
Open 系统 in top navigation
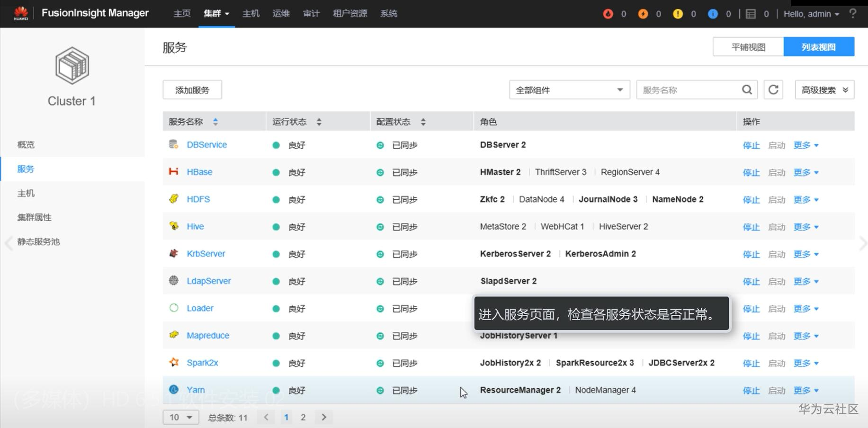point(389,14)
